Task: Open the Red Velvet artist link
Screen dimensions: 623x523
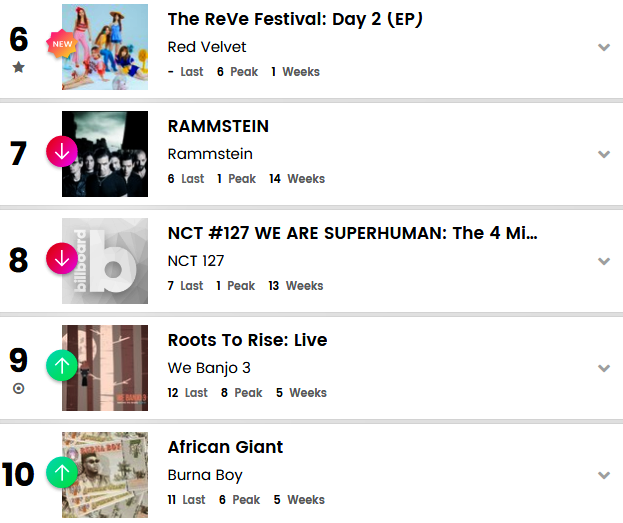Action: click(x=207, y=47)
